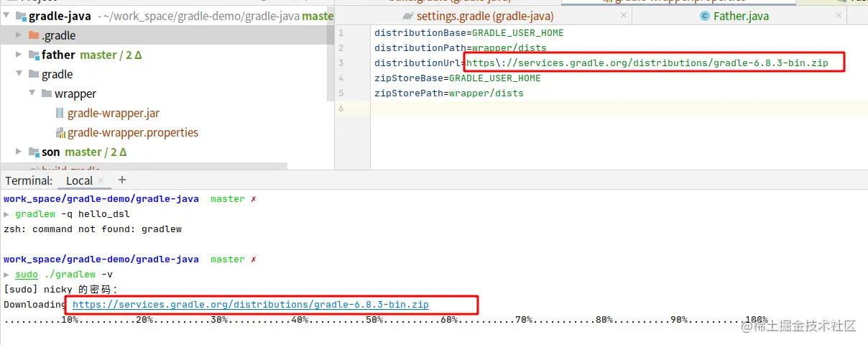Select the wrapper folder name
The image size is (868, 345).
[75, 93]
